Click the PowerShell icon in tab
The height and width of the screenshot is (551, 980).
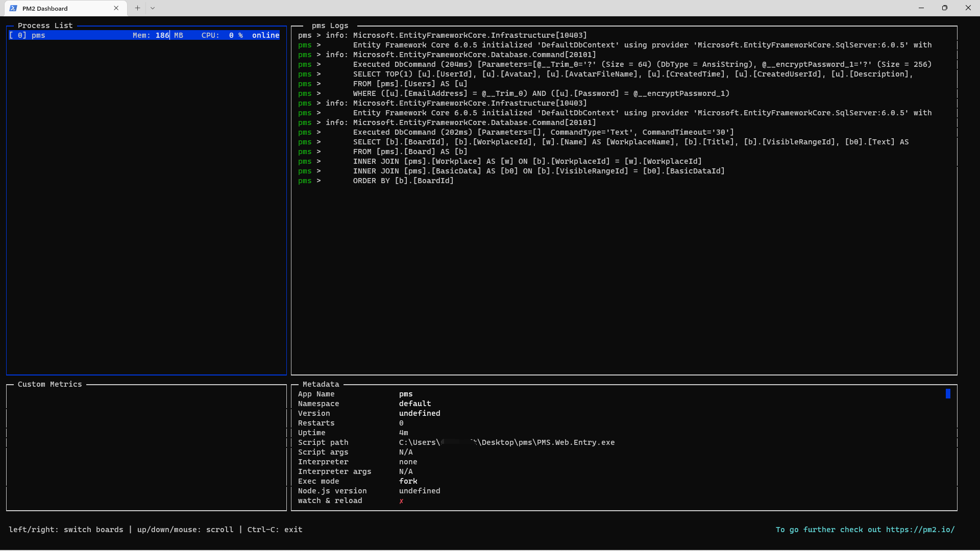13,8
